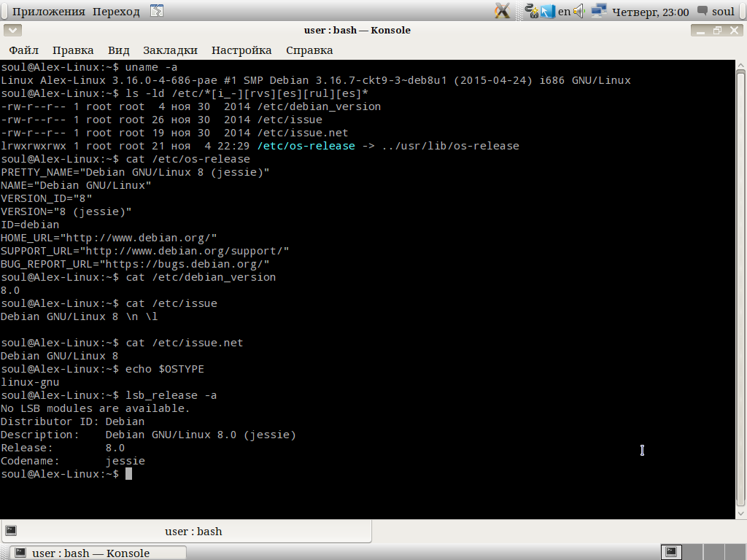The image size is (747, 560).
Task: Click the HOME_URL line in terminal
Action: click(109, 238)
